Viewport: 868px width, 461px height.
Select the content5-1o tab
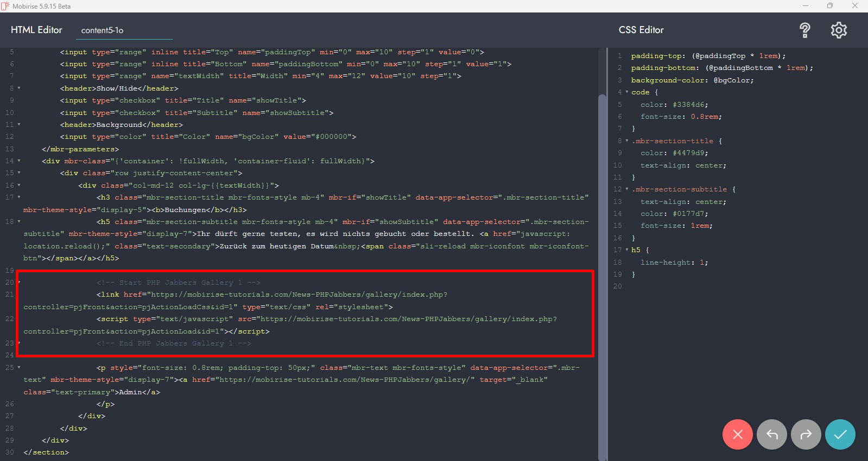click(x=102, y=30)
